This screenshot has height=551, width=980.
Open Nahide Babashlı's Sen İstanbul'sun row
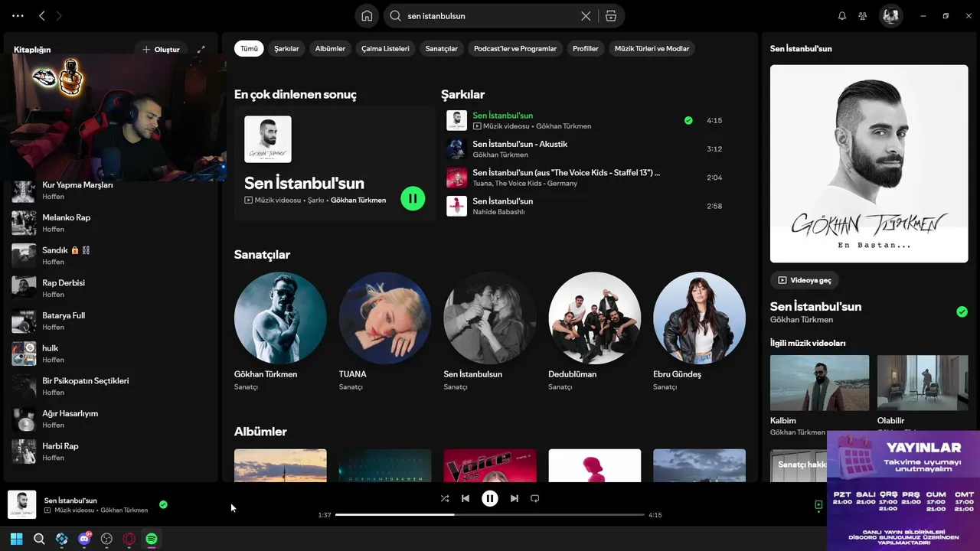pyautogui.click(x=585, y=206)
